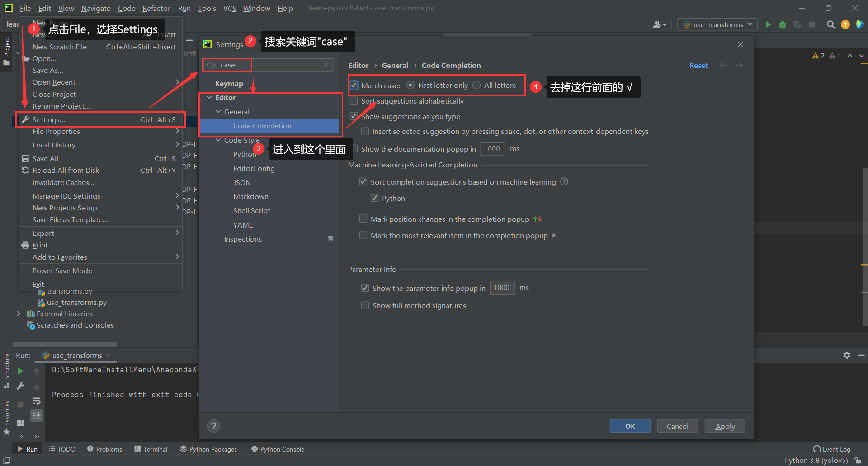Click the OK button in Settings
This screenshot has width=868, height=466.
pos(630,426)
